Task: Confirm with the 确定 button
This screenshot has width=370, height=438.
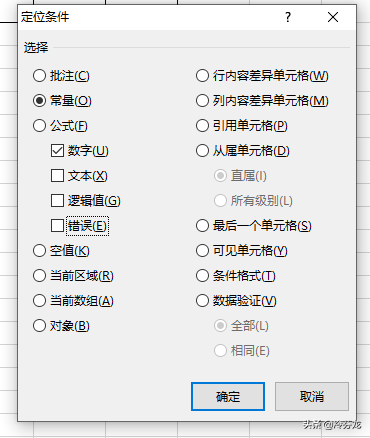Action: 228,396
